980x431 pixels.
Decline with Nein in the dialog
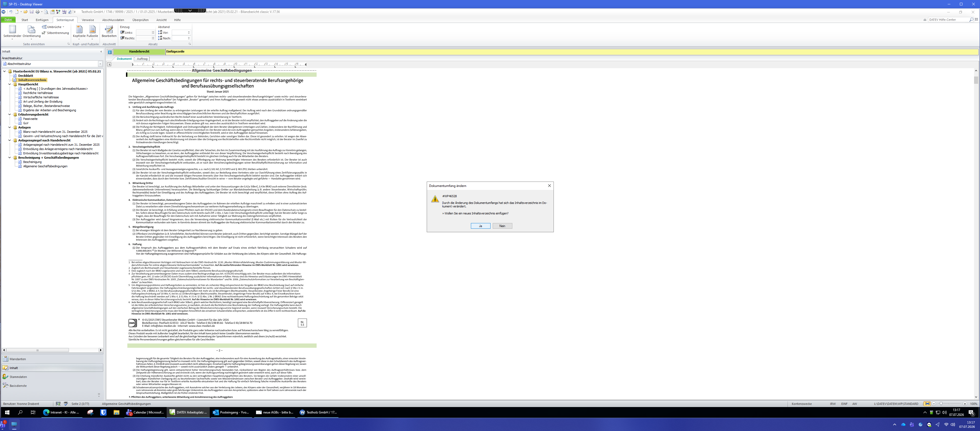coord(502,226)
